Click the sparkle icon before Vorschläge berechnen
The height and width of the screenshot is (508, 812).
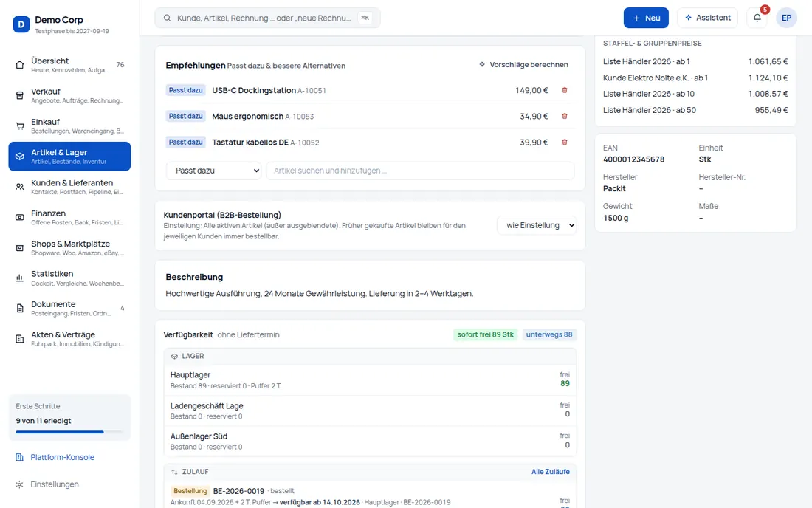[x=482, y=65]
